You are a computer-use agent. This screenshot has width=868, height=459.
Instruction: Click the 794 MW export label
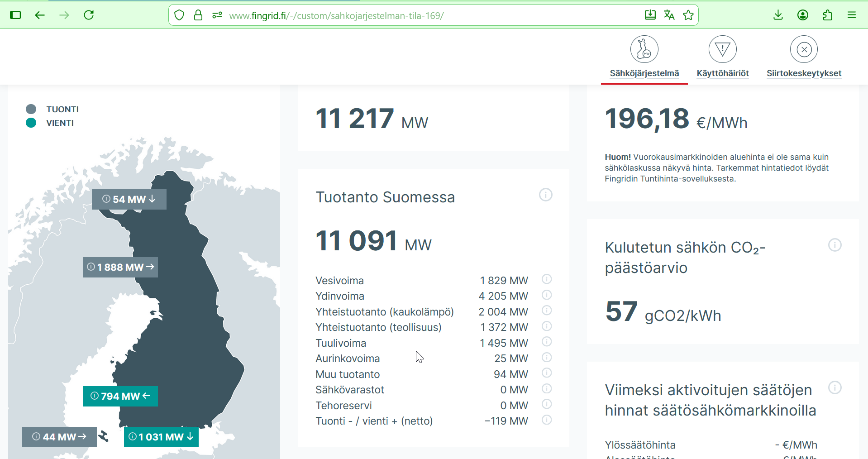120,396
